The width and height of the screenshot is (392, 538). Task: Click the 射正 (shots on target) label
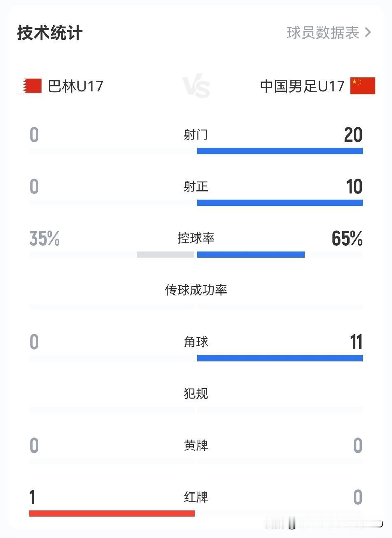pos(196,186)
